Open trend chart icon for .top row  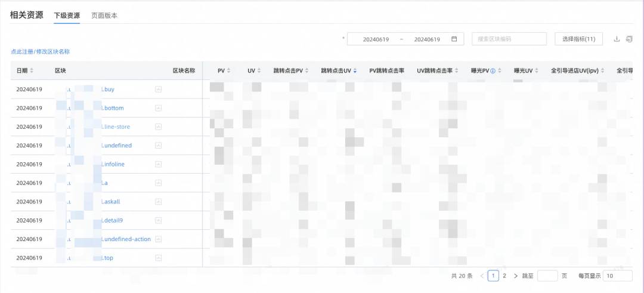coord(158,258)
